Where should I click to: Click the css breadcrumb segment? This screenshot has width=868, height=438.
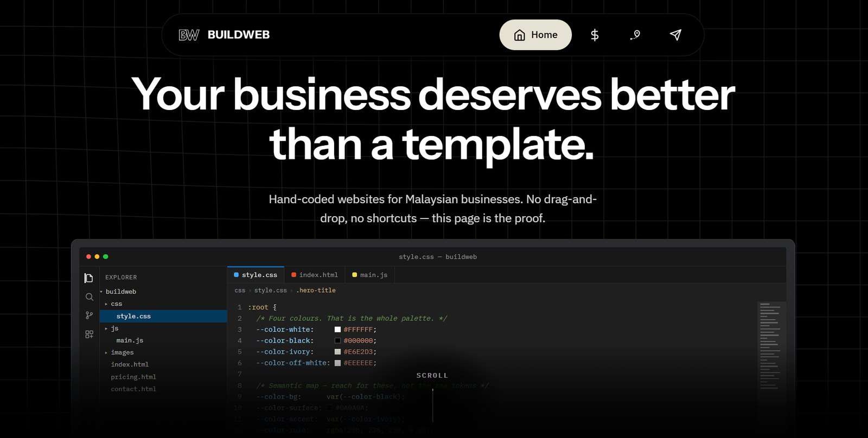pyautogui.click(x=240, y=291)
